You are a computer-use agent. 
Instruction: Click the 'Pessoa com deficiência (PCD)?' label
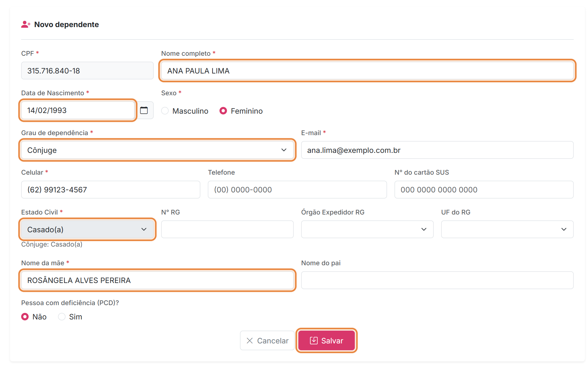click(70, 303)
